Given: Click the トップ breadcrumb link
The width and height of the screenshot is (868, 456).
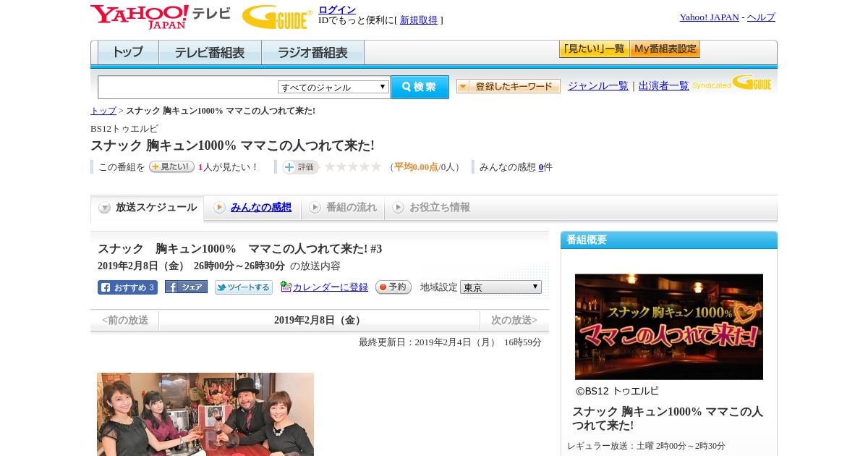Looking at the screenshot, I should (103, 111).
